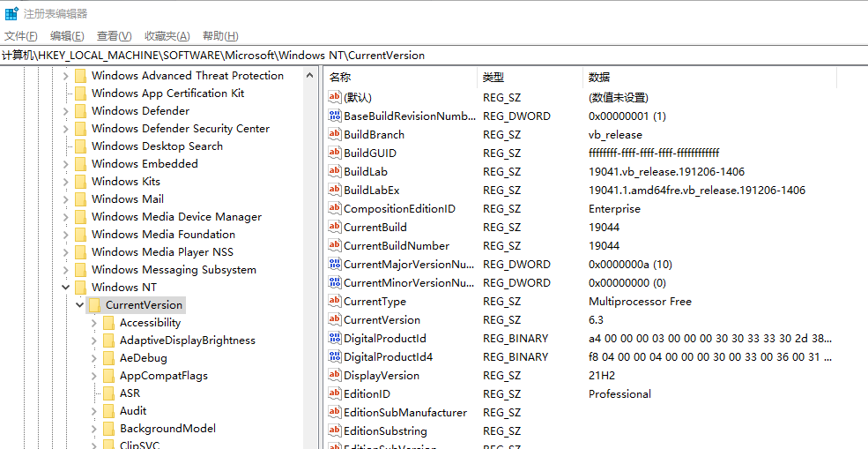The height and width of the screenshot is (449, 868).
Task: Click the AdaptiveDisplayBrightness folder icon
Action: pos(109,340)
